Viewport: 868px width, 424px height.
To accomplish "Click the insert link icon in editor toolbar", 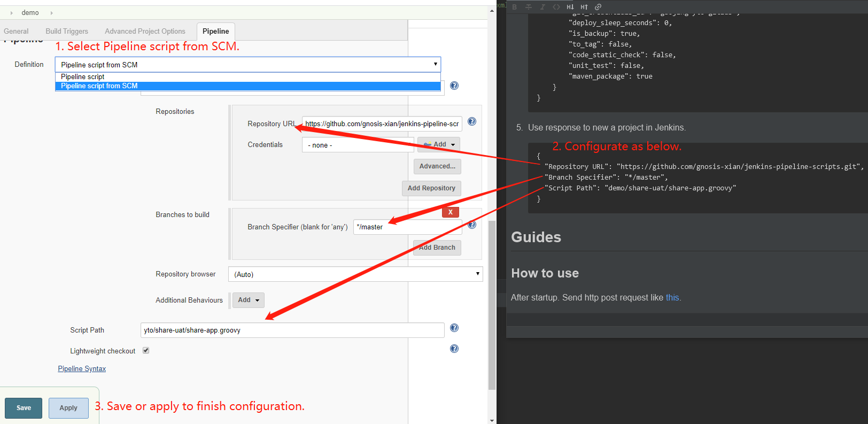I will point(598,7).
